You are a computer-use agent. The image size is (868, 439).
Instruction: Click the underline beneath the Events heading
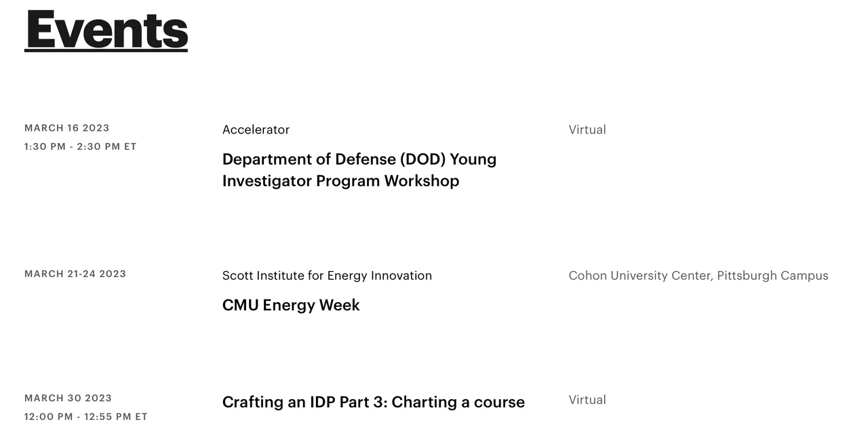point(106,50)
